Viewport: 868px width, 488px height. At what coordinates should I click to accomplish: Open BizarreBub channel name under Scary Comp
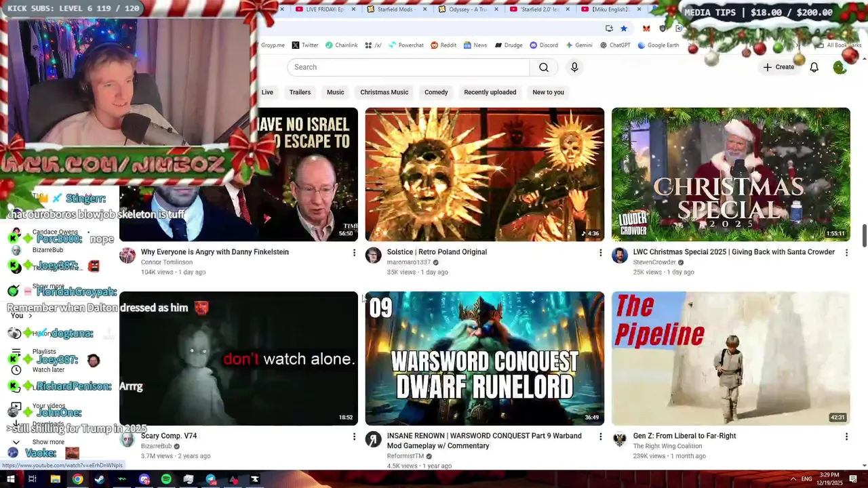pos(156,446)
